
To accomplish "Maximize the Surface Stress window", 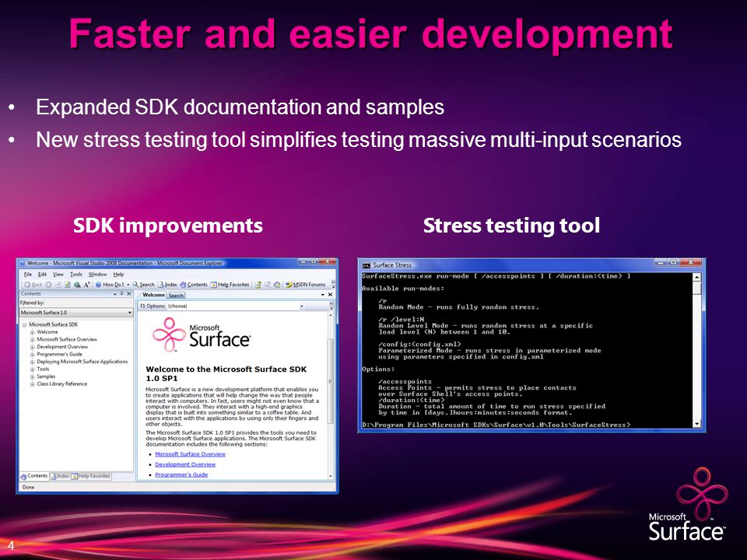I will 674,262.
